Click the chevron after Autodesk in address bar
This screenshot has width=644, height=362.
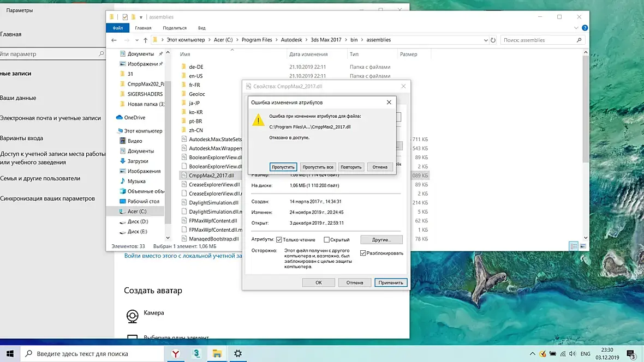pos(306,40)
